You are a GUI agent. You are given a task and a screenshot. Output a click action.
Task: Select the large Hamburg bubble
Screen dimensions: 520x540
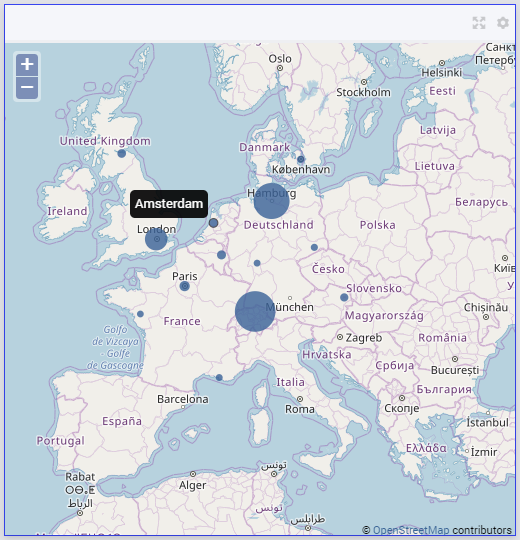click(271, 201)
